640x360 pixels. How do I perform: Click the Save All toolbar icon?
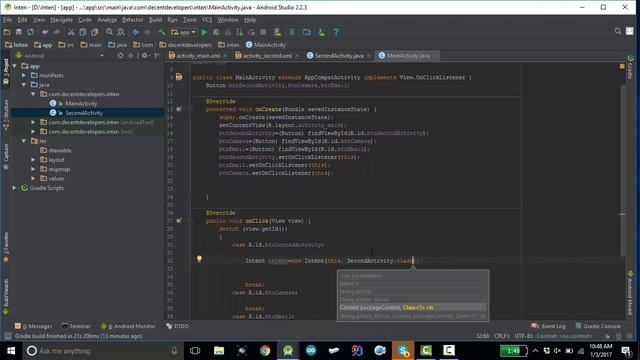[x=19, y=32]
